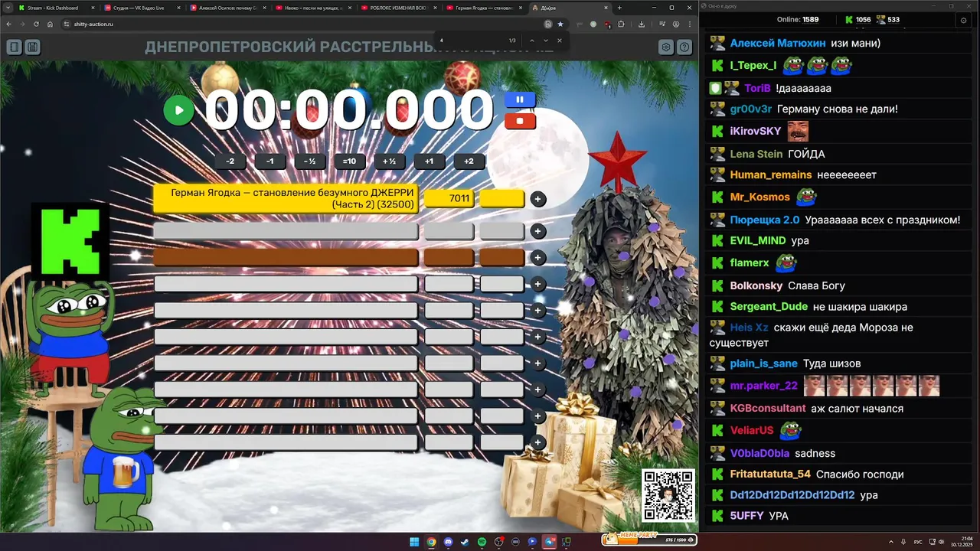The width and height of the screenshot is (980, 551).
Task: Open the browser downloads icon
Action: [642, 24]
